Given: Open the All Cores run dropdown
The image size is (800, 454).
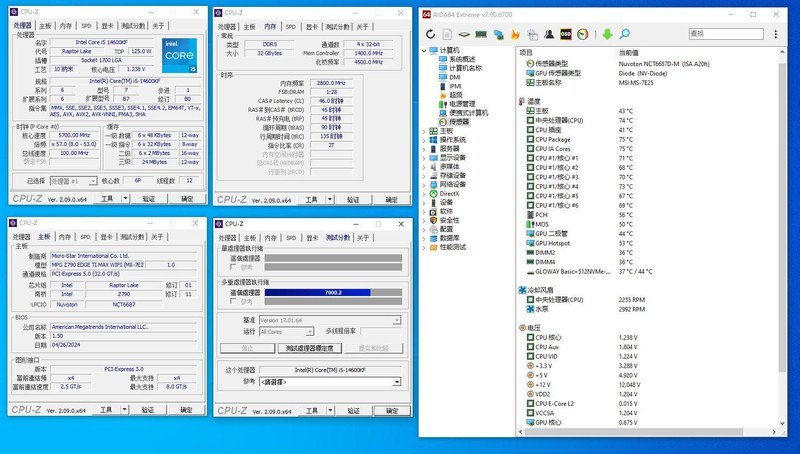Looking at the screenshot, I should [309, 332].
